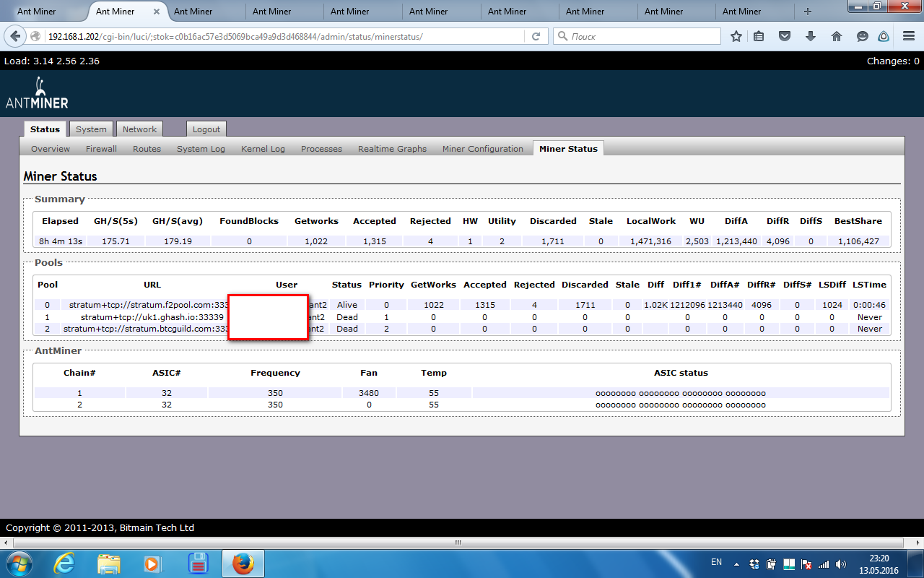Open the Processes subtab
Screen dimensions: 924x578
pos(321,149)
